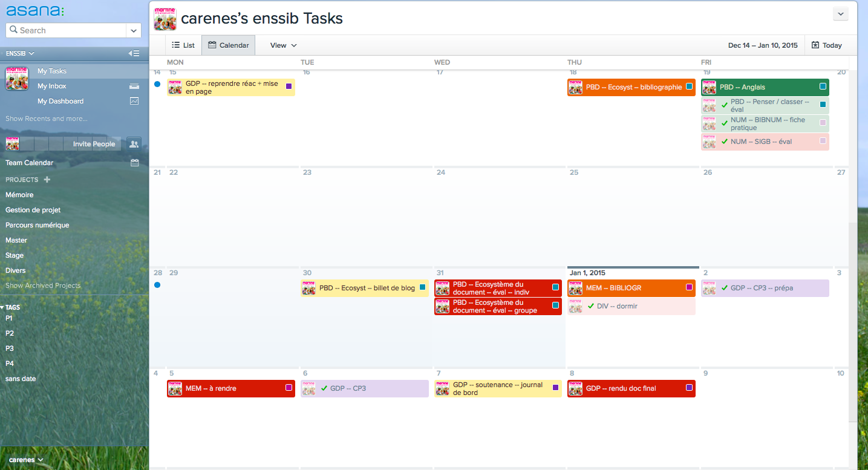Screen dimensions: 868x470
Task: Add a new project with the plus icon
Action: (47, 180)
